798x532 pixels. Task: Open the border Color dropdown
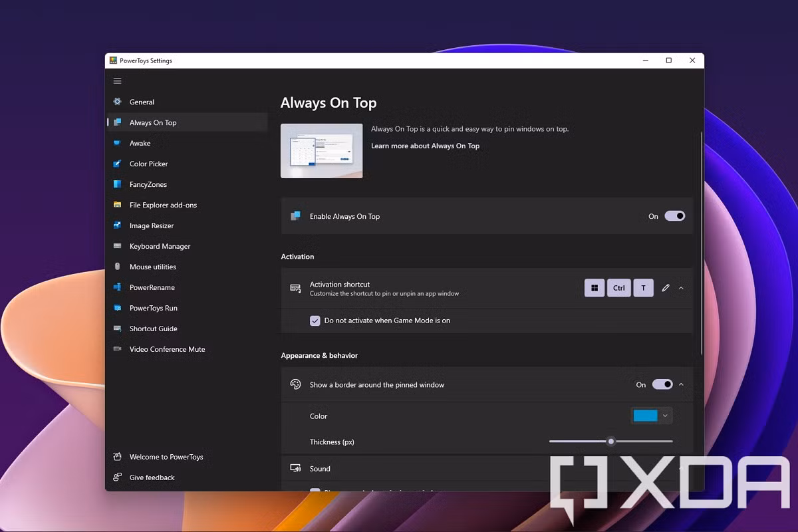point(652,416)
